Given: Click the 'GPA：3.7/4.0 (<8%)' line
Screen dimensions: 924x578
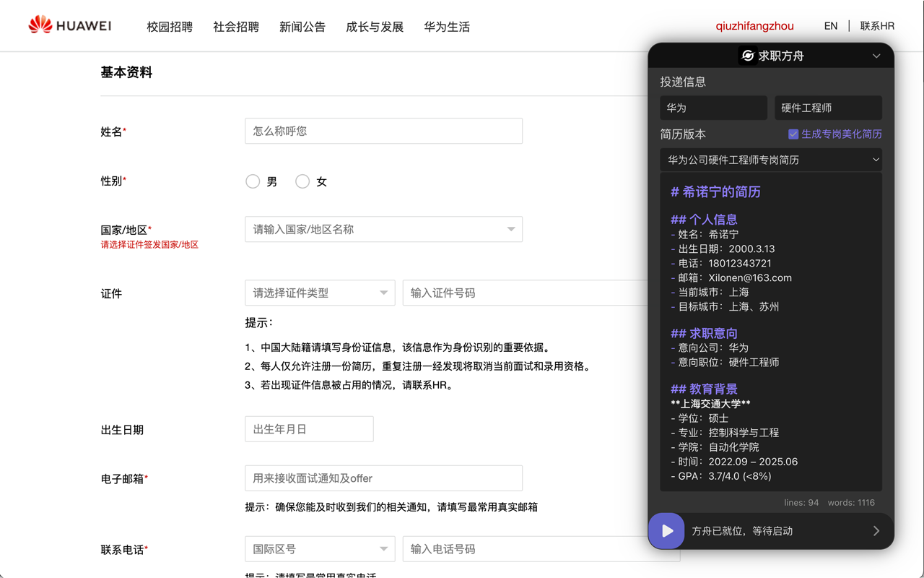Looking at the screenshot, I should [721, 476].
